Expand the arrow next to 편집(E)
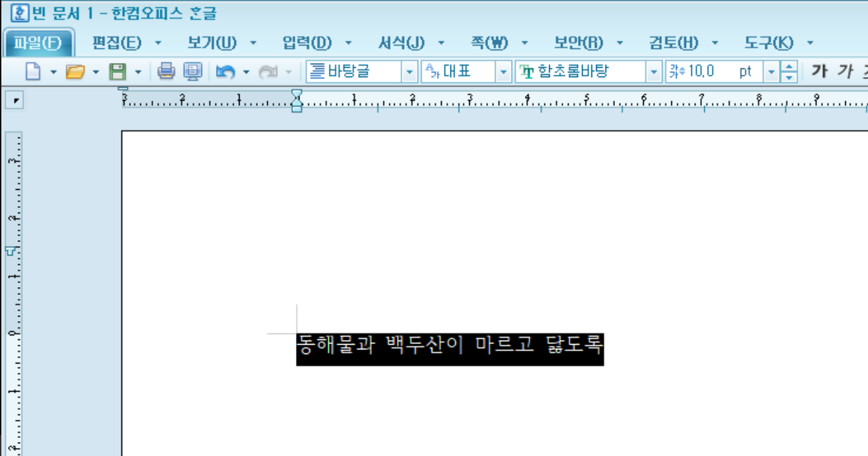 pyautogui.click(x=158, y=44)
